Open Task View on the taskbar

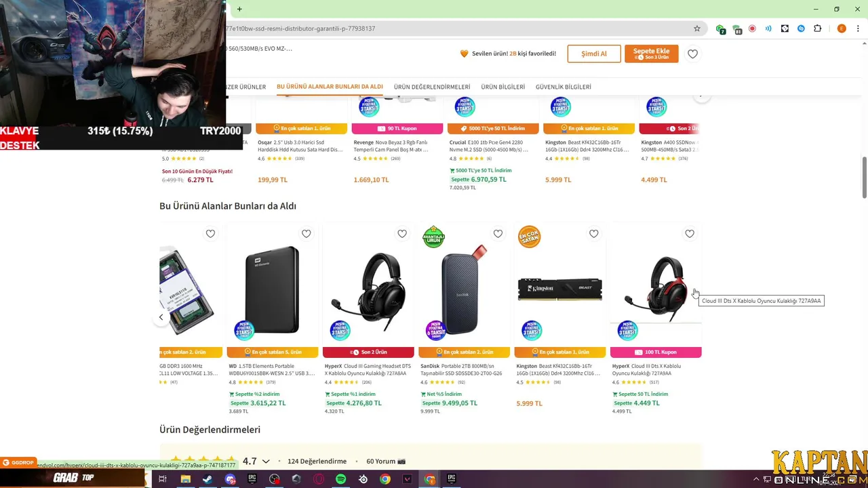point(163,479)
